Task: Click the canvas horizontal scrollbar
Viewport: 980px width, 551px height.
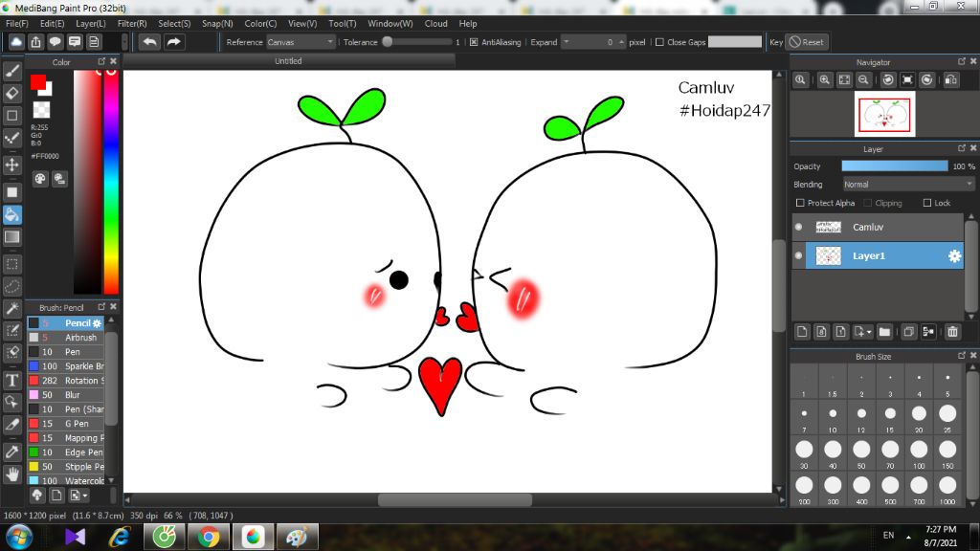Action: point(455,500)
